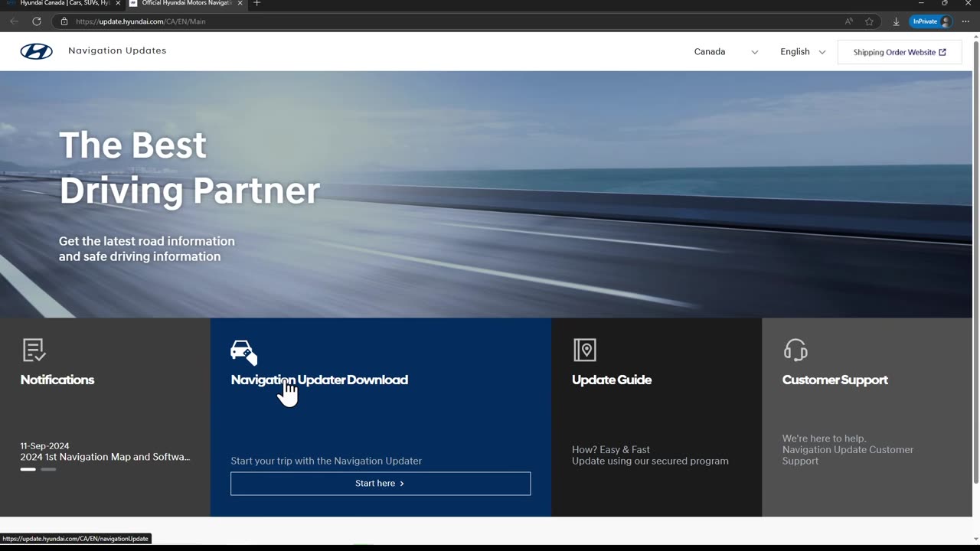Select the first notification slide indicator
The image size is (980, 551).
pyautogui.click(x=28, y=469)
